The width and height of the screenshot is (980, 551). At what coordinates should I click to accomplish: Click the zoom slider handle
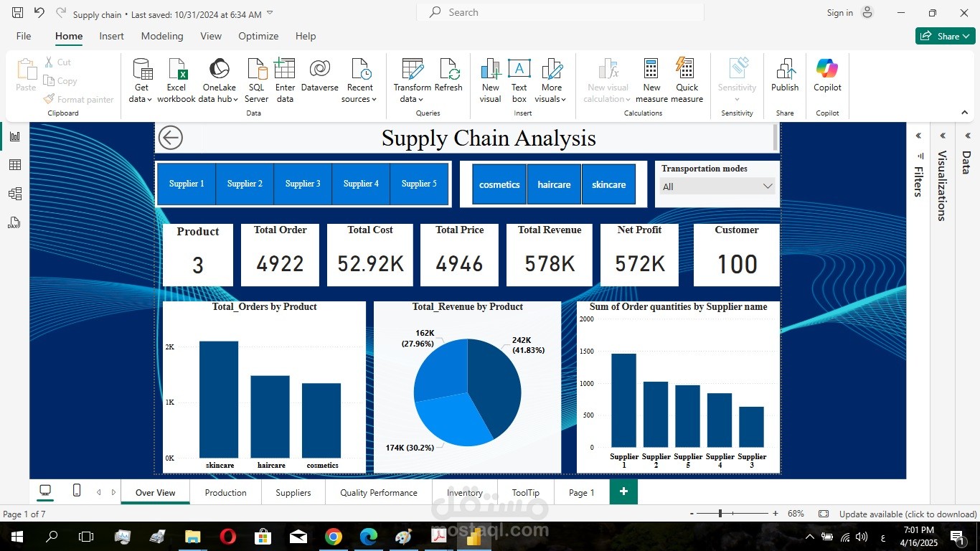coord(720,514)
